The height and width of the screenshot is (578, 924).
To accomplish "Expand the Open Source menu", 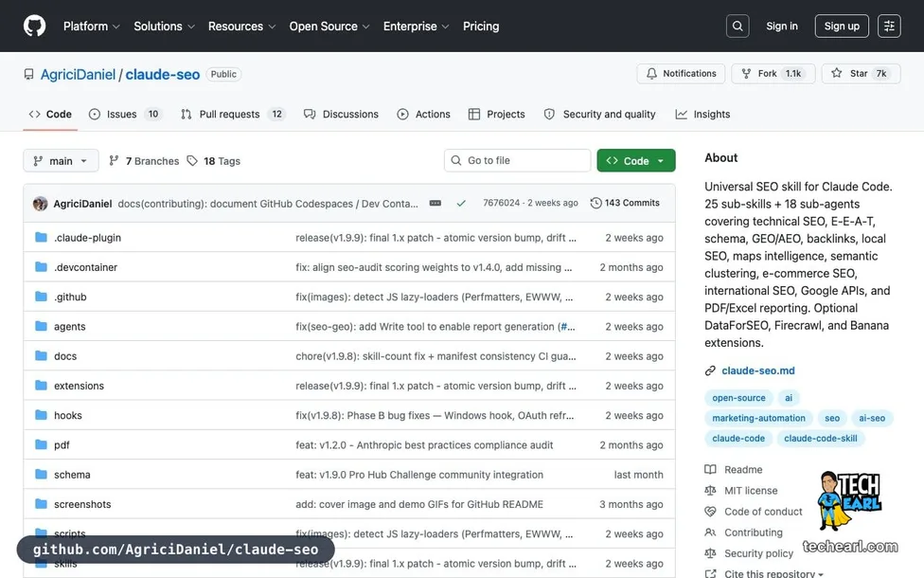I will (329, 26).
